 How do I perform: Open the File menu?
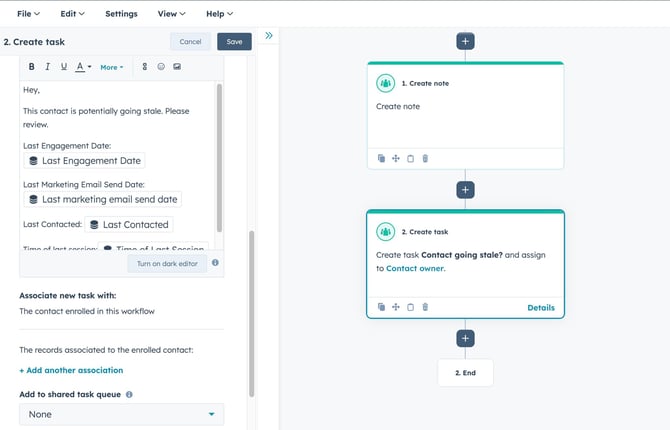click(x=28, y=14)
